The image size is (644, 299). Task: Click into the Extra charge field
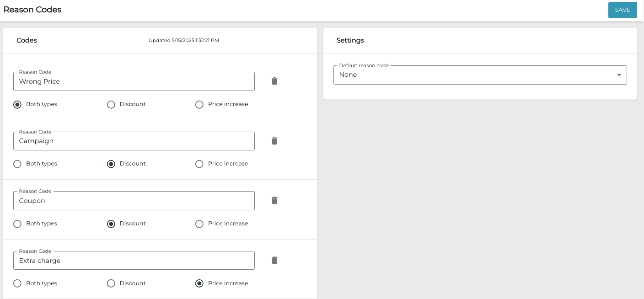(x=134, y=261)
